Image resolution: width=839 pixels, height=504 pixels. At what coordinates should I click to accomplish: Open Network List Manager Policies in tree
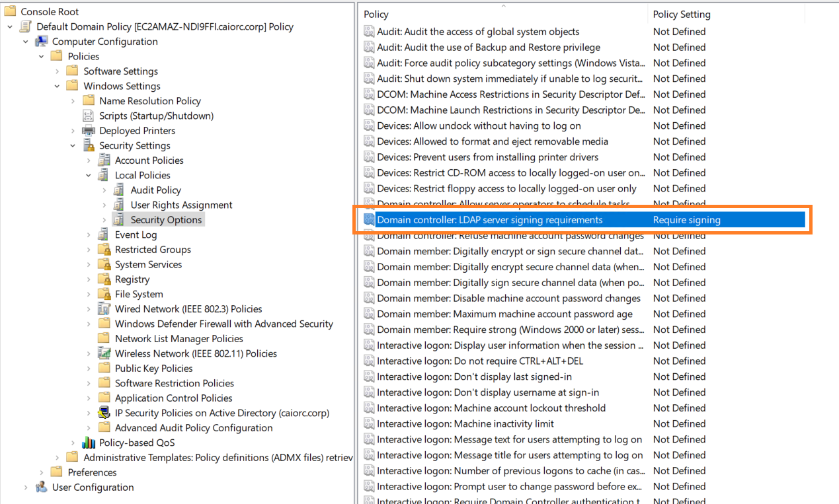click(x=179, y=339)
